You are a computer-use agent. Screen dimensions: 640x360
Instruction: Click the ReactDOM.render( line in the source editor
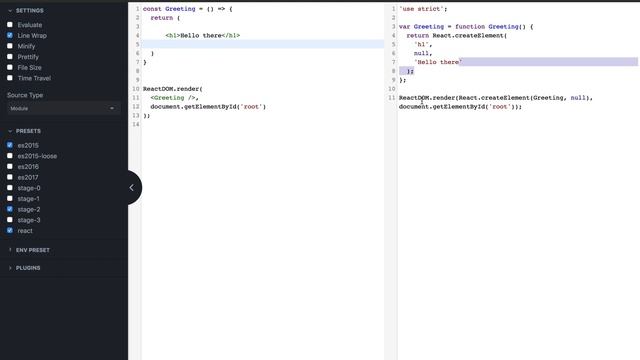pos(173,89)
